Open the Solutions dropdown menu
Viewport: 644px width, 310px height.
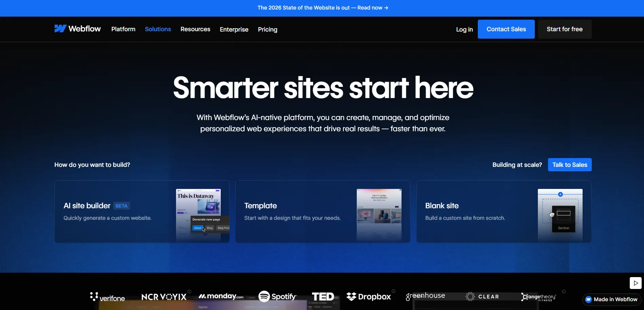coord(158,29)
